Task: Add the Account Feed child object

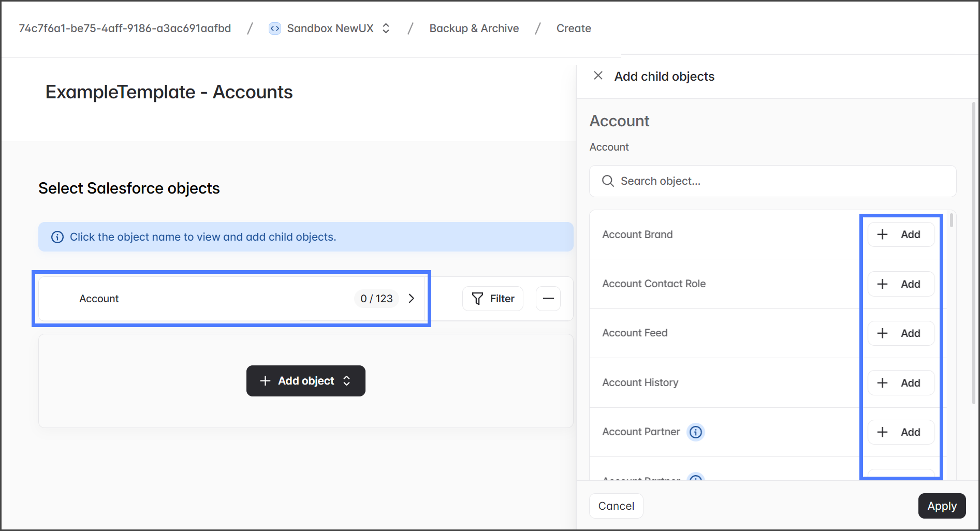Action: 900,333
